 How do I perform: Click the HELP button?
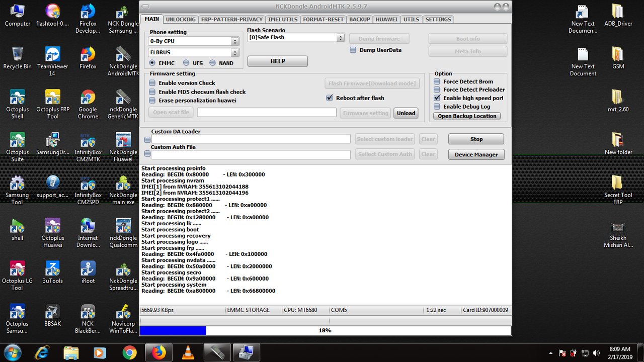pyautogui.click(x=278, y=61)
